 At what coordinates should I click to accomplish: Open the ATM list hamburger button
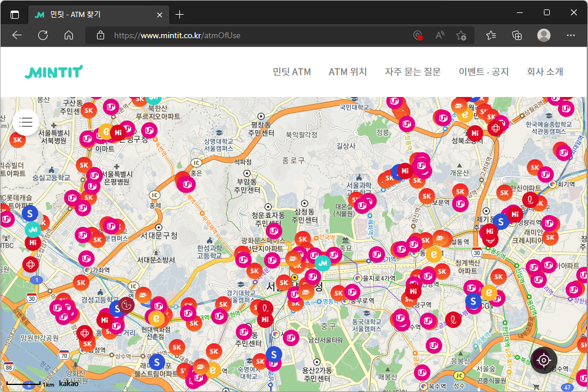[x=26, y=122]
